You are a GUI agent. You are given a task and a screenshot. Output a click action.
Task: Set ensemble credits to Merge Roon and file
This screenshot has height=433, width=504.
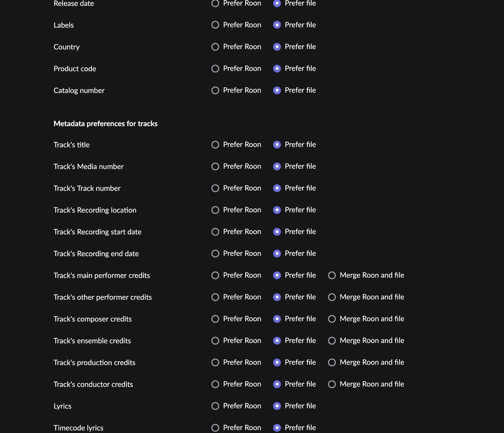[332, 341]
